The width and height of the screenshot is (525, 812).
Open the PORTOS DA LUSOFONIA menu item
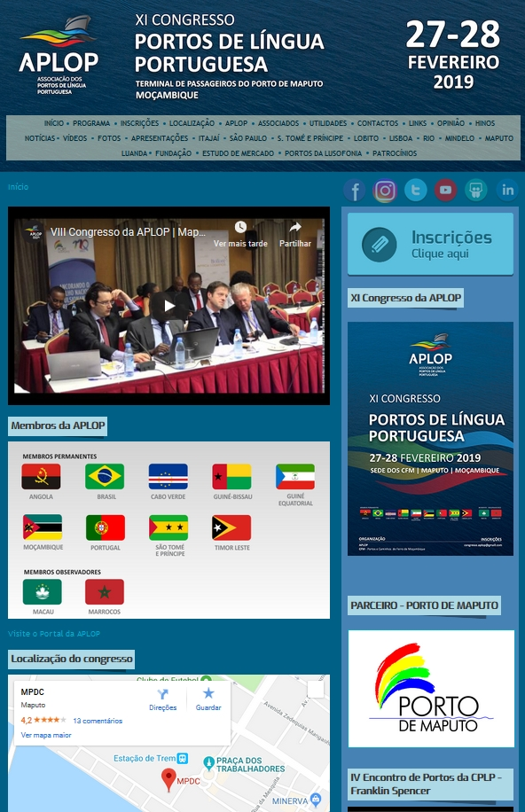click(324, 153)
